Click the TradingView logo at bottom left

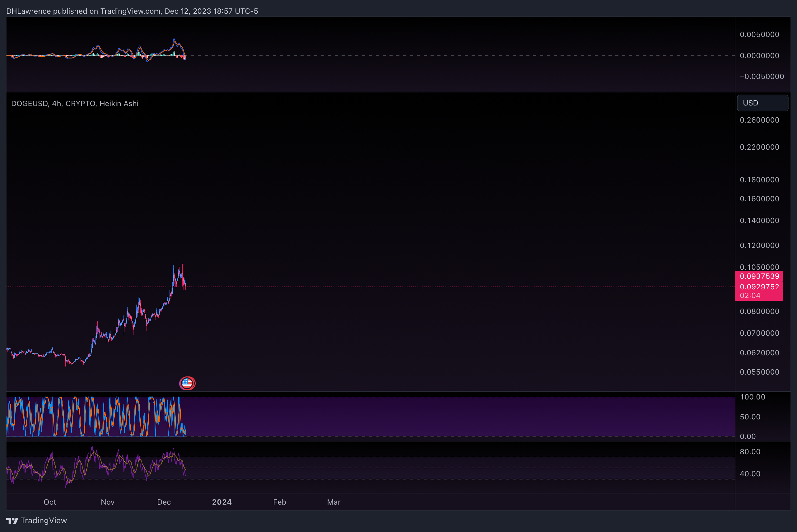(37, 520)
